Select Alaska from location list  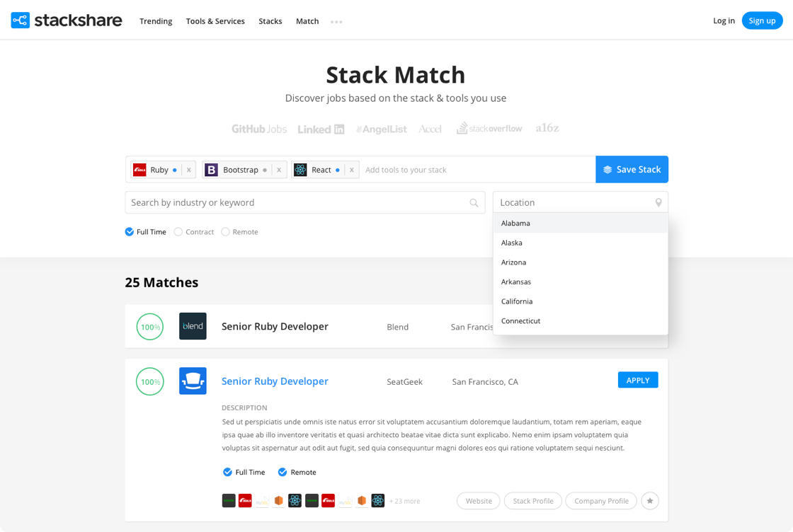[x=581, y=243]
